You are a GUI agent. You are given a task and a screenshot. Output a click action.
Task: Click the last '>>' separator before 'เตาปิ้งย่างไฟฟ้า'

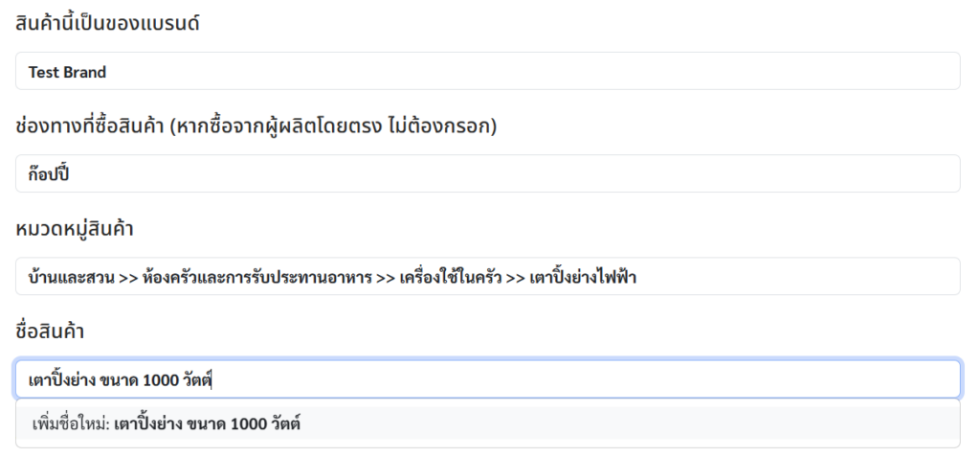[x=517, y=278]
